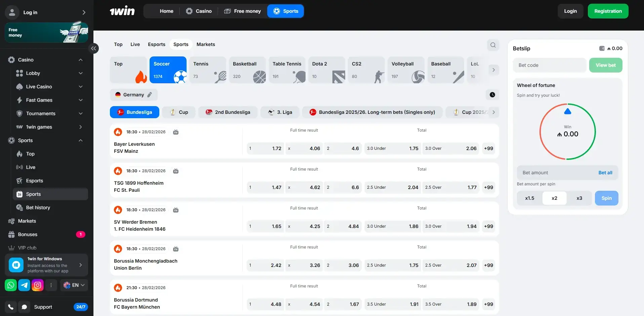Expand the Fast Games submenu

(x=80, y=100)
